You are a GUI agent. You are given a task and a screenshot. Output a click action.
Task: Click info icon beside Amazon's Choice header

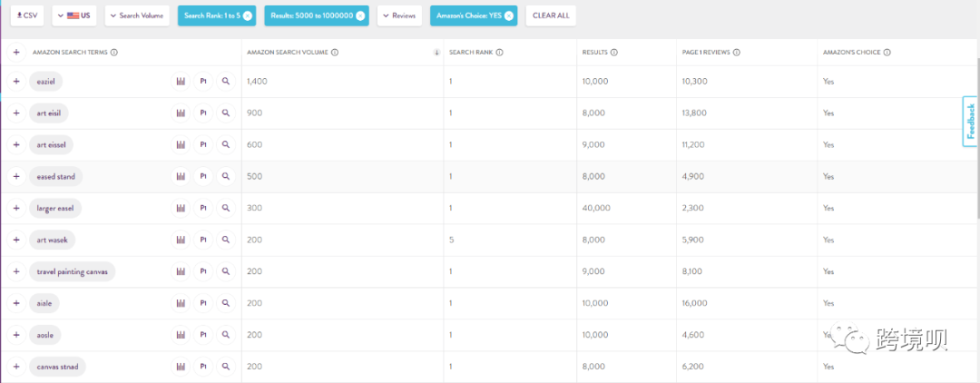887,53
